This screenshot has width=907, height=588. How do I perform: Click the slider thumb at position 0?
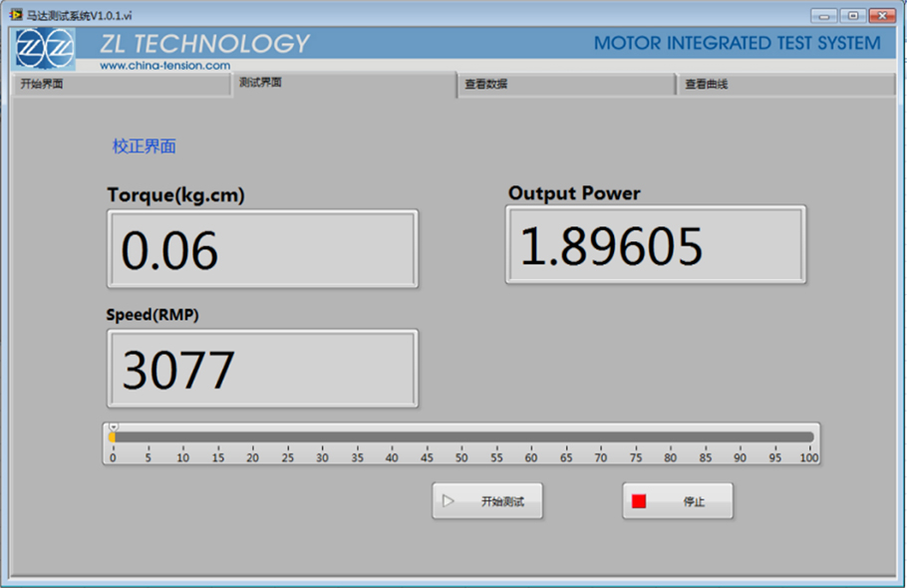tap(113, 437)
